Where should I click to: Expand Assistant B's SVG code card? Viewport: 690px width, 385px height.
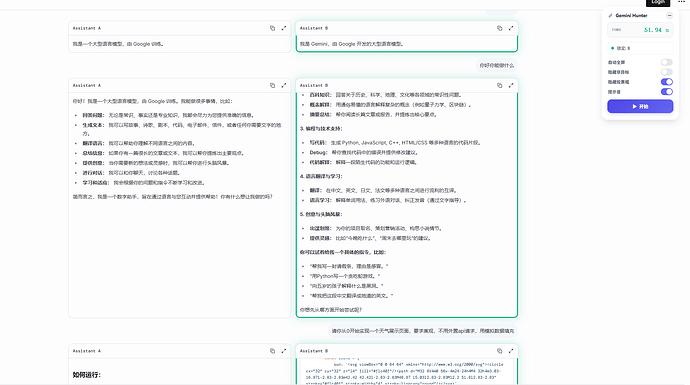[x=511, y=351]
